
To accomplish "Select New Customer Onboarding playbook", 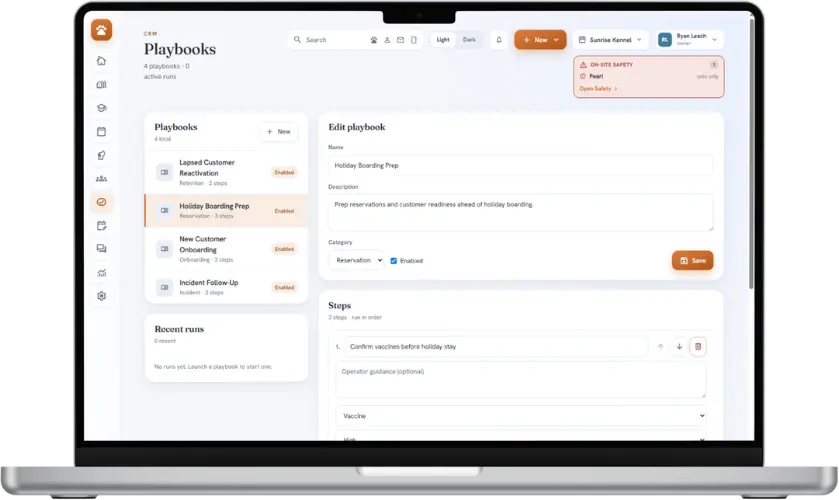I will pyautogui.click(x=226, y=249).
